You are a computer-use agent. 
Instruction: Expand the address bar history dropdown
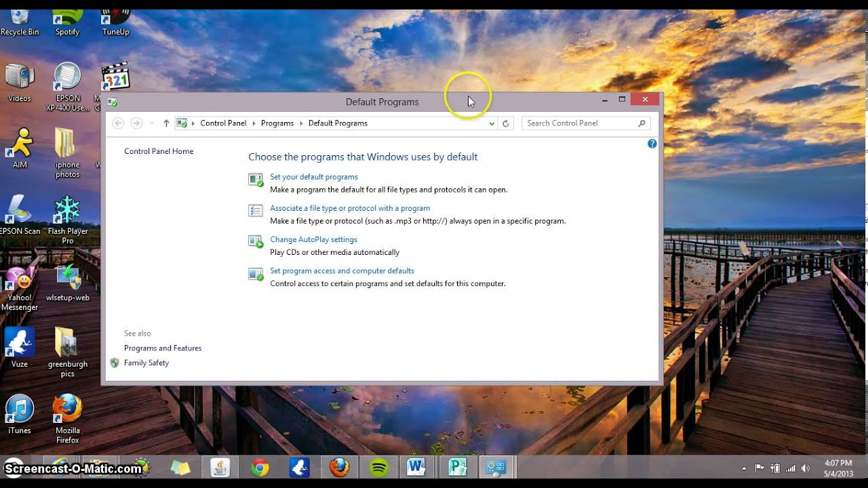pyautogui.click(x=492, y=123)
